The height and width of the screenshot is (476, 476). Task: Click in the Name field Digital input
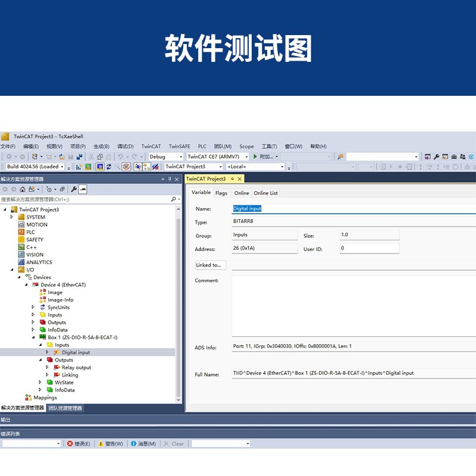coord(353,209)
